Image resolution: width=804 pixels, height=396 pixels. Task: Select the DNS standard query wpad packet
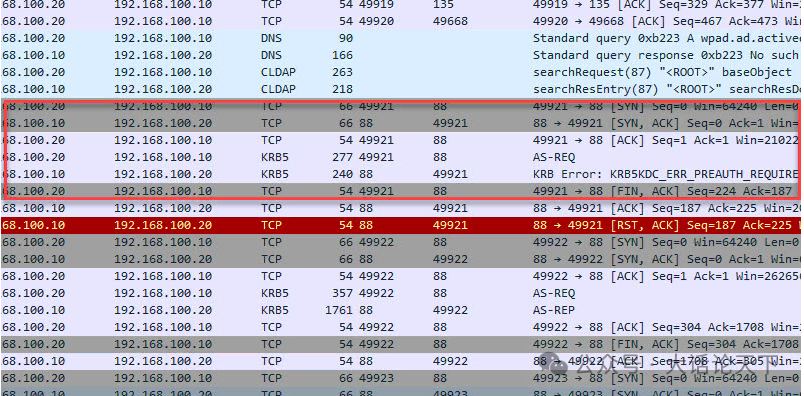point(402,38)
